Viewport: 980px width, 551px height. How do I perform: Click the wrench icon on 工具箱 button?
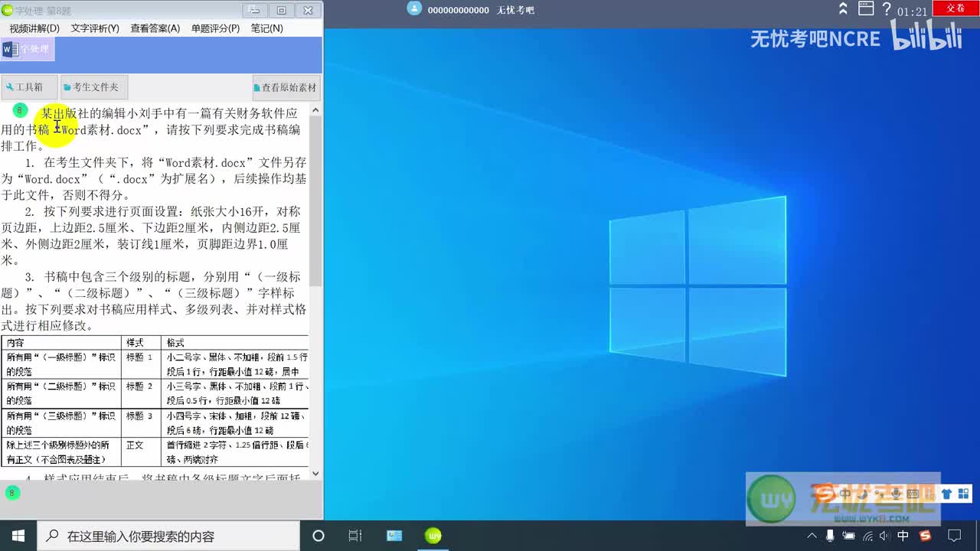point(10,87)
